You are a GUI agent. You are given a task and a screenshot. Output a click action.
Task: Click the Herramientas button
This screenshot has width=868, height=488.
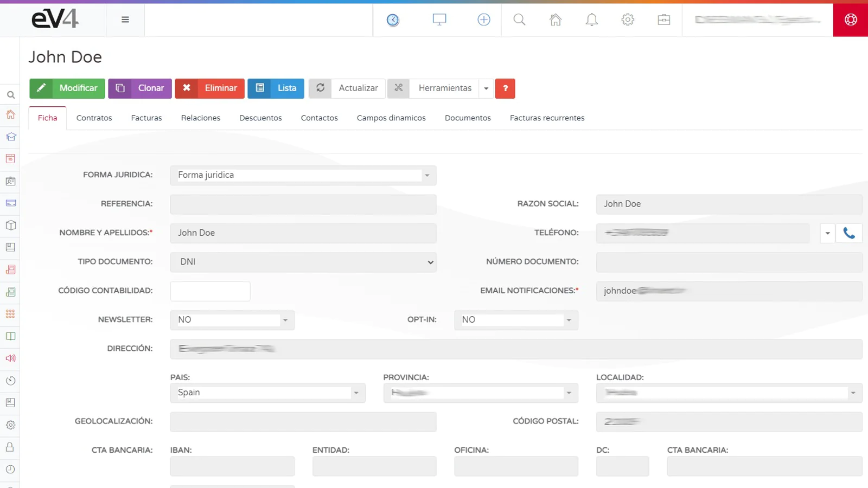pyautogui.click(x=433, y=88)
